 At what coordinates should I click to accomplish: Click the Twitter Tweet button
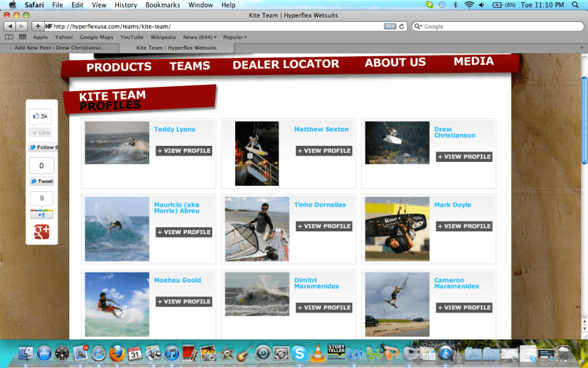click(41, 182)
